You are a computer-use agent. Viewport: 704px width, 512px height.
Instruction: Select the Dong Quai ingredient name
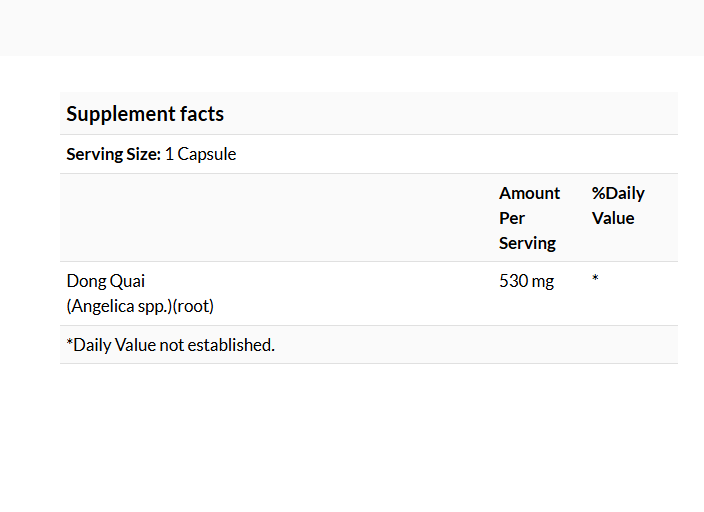[x=106, y=281]
